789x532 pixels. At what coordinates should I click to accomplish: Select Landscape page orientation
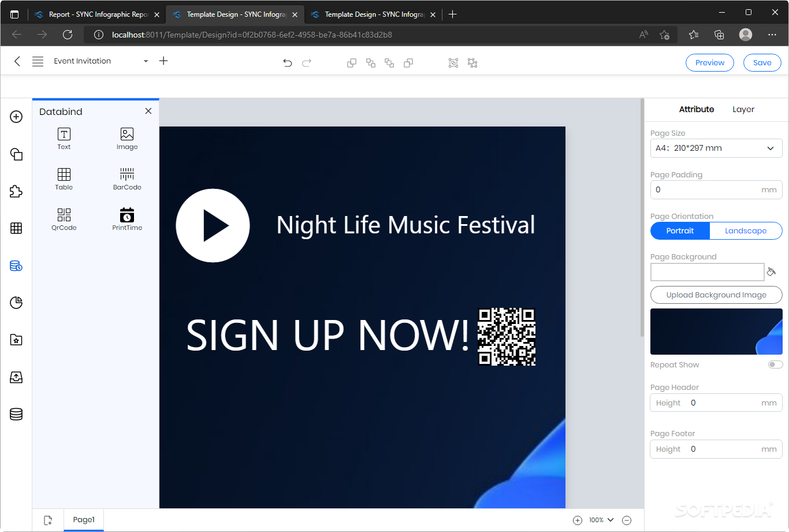point(746,230)
